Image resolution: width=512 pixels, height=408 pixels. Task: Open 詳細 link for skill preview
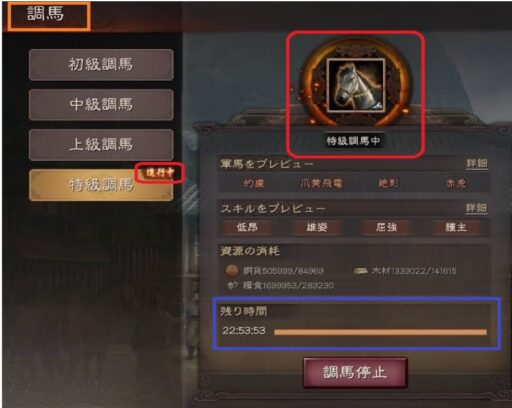pyautogui.click(x=477, y=208)
